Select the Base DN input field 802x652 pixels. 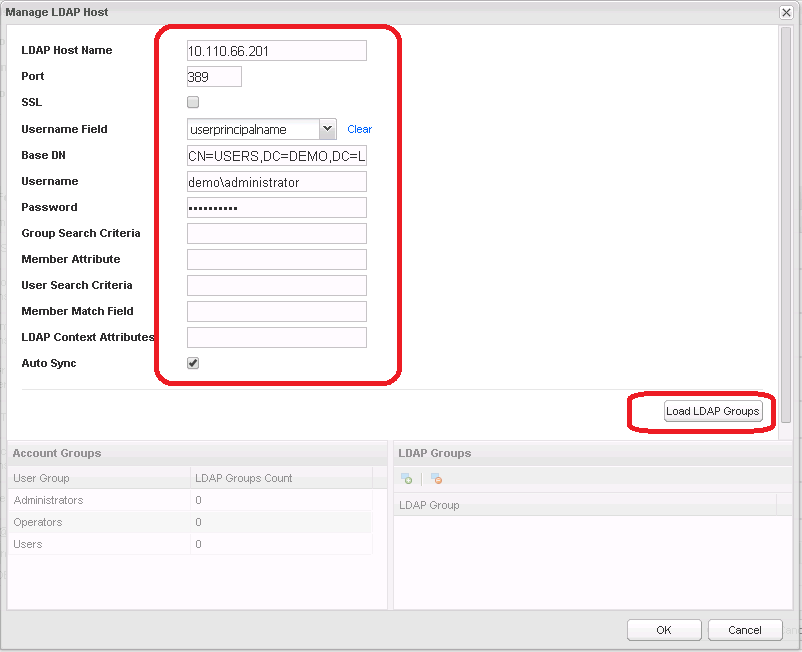(x=276, y=156)
